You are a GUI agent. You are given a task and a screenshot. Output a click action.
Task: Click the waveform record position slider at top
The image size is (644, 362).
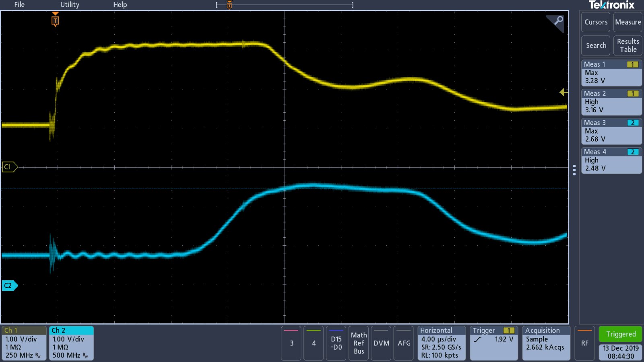tap(284, 5)
